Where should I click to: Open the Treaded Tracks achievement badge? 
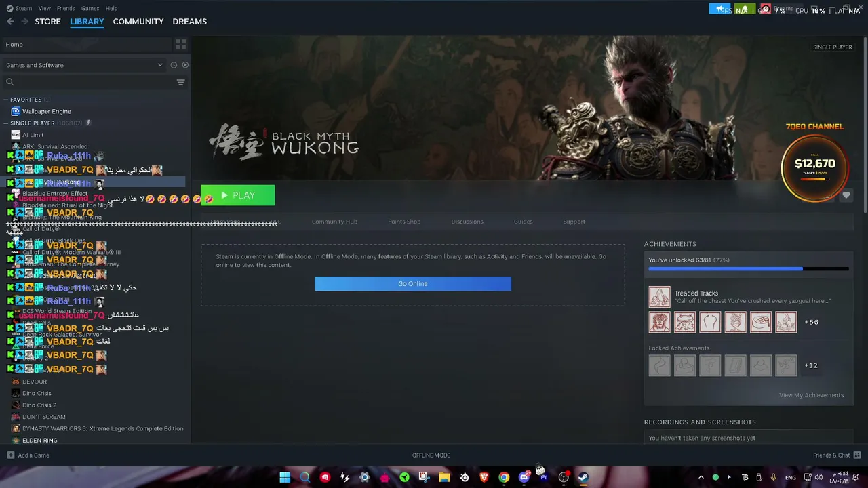659,297
